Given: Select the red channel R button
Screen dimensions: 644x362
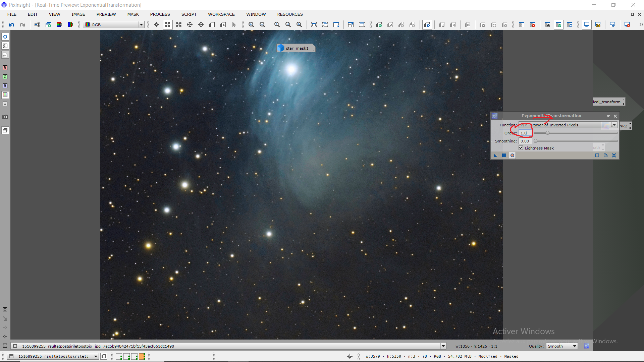Looking at the screenshot, I should [5, 68].
